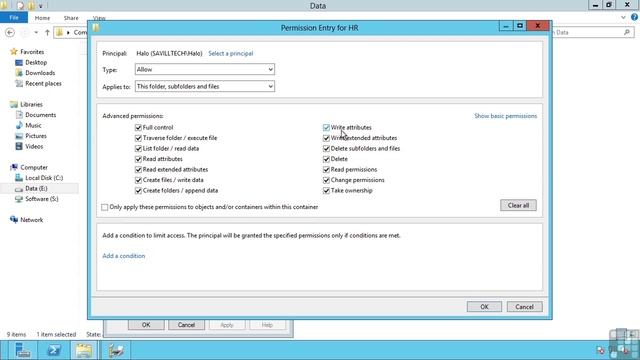Toggle Traverse folder / execute file checkbox
Screen dimensions: 640x360
[138, 138]
